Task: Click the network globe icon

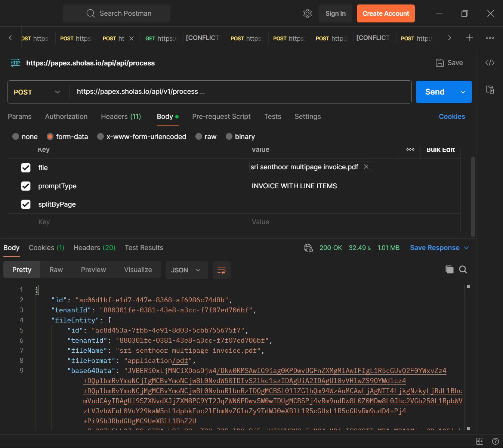Action: (x=308, y=248)
